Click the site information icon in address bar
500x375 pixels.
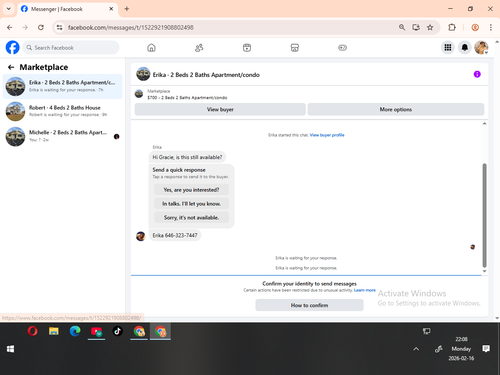tap(59, 27)
